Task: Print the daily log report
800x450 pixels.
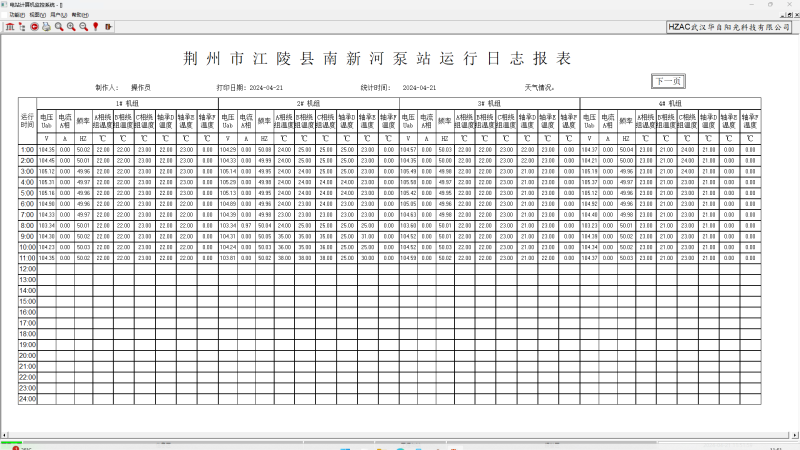Action: click(x=46, y=27)
